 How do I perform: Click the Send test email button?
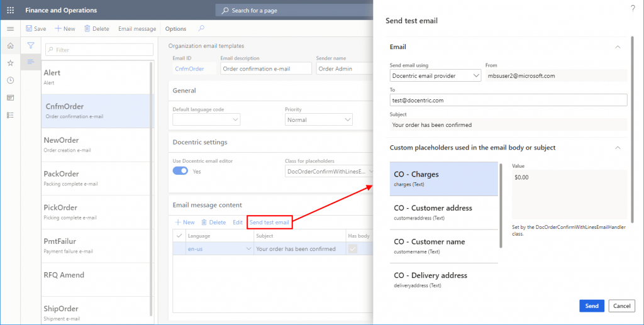click(269, 222)
